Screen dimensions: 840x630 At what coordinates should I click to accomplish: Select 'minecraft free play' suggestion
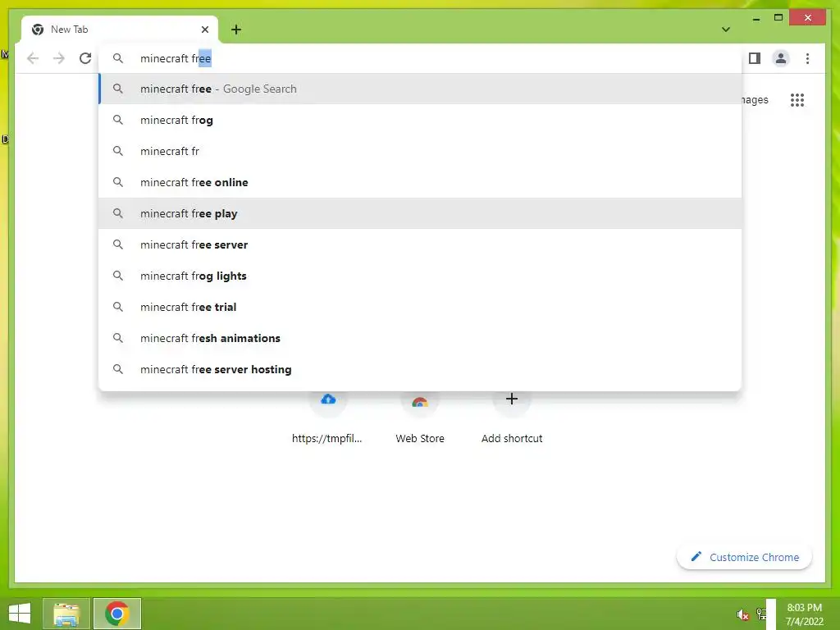[x=421, y=213]
